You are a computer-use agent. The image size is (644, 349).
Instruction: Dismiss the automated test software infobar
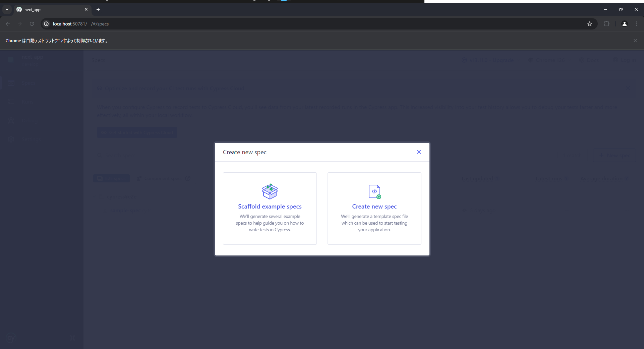635,41
